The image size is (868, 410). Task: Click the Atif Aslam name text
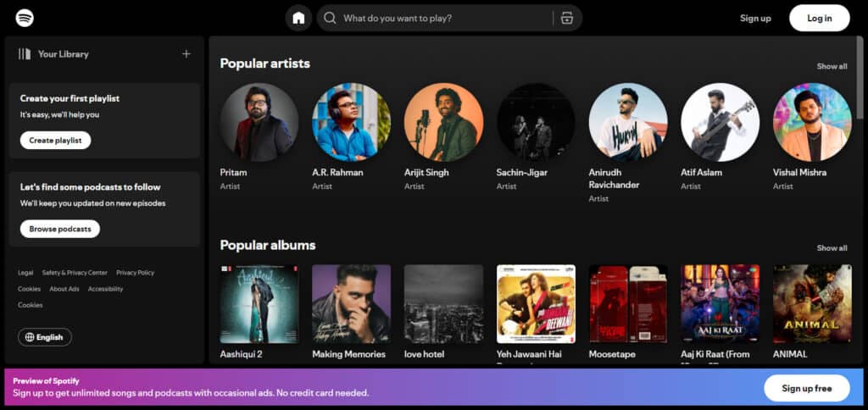(701, 173)
